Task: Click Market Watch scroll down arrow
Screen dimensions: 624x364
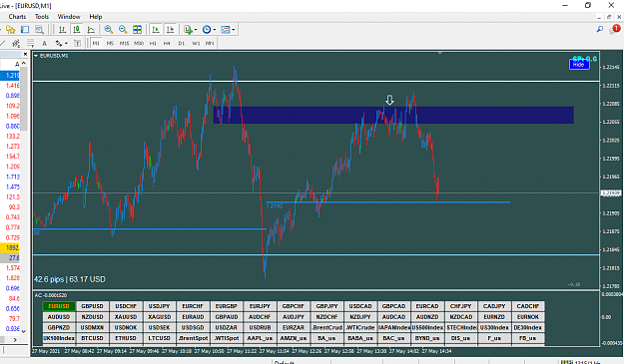Action: pos(24,331)
